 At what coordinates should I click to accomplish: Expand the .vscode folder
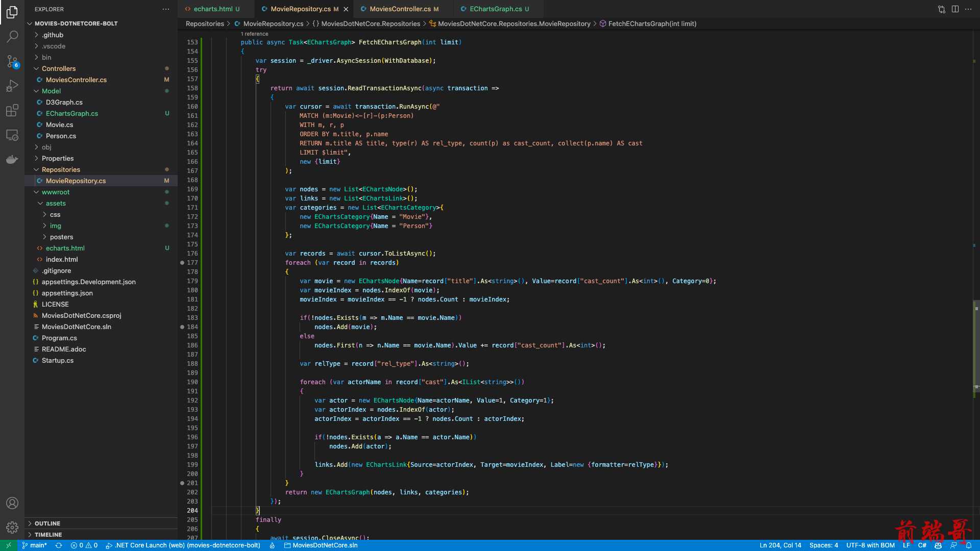click(101, 46)
